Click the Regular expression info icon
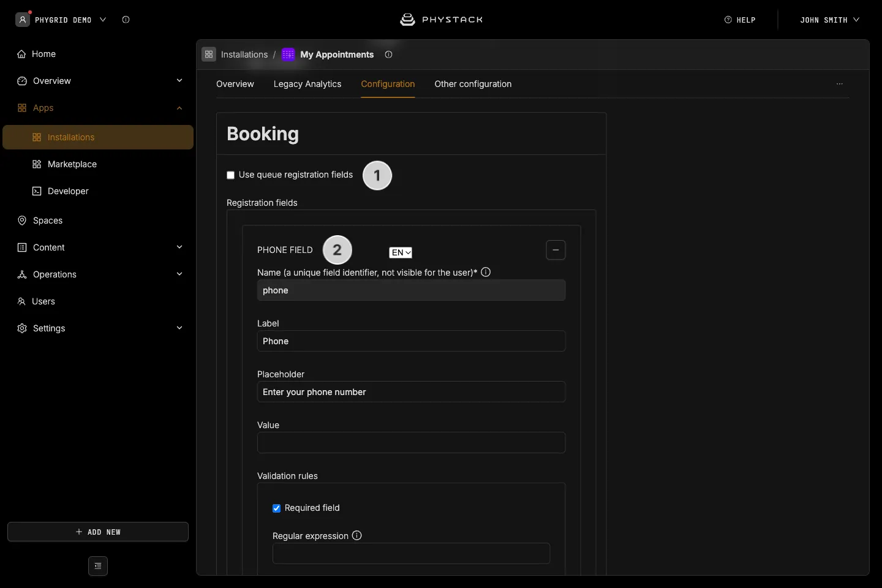 [x=357, y=535]
